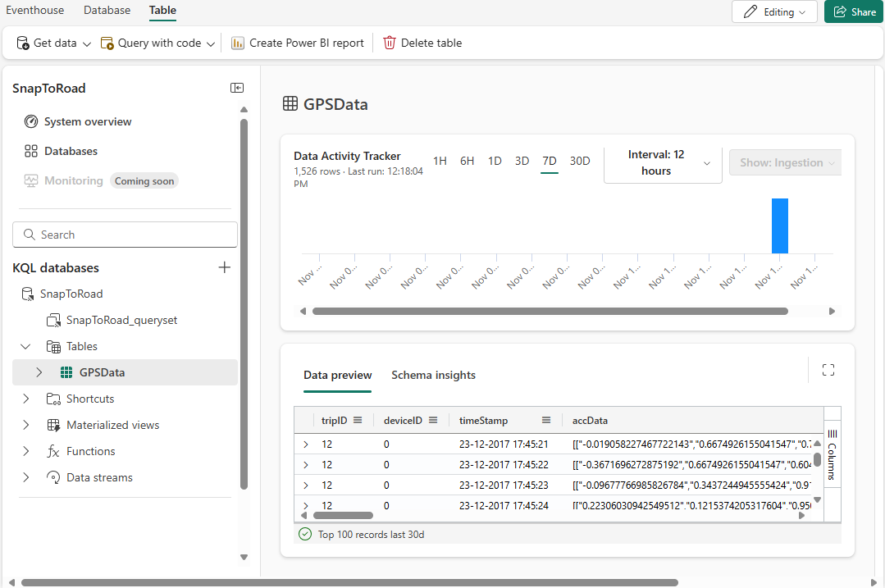Click the Power BI report icon
Viewport: 885px width, 588px height.
pos(238,43)
